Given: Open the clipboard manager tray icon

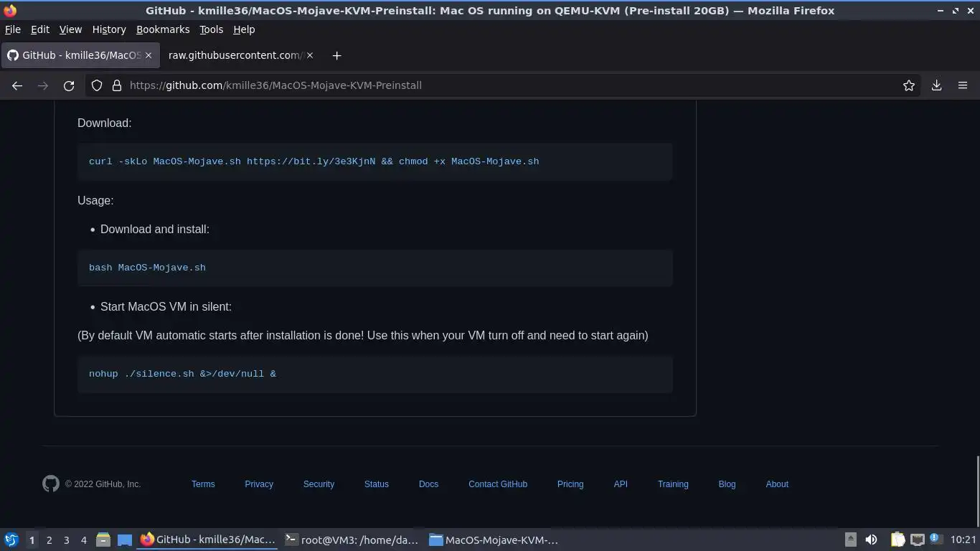Looking at the screenshot, I should 897,540.
